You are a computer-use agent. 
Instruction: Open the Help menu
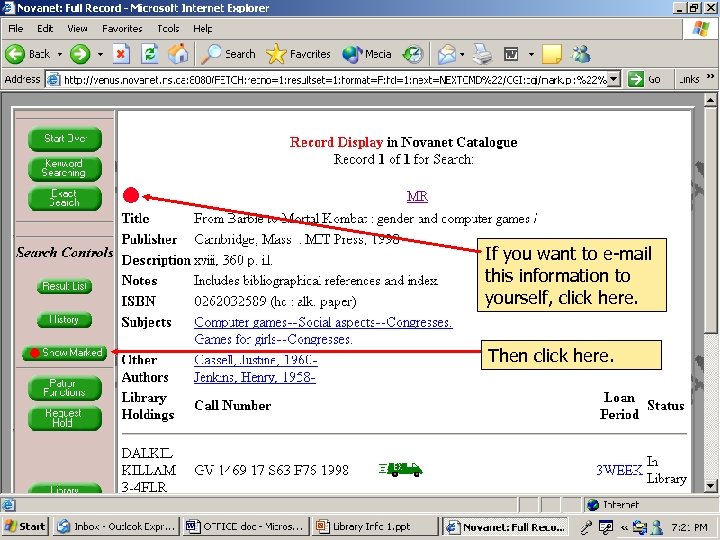click(202, 28)
